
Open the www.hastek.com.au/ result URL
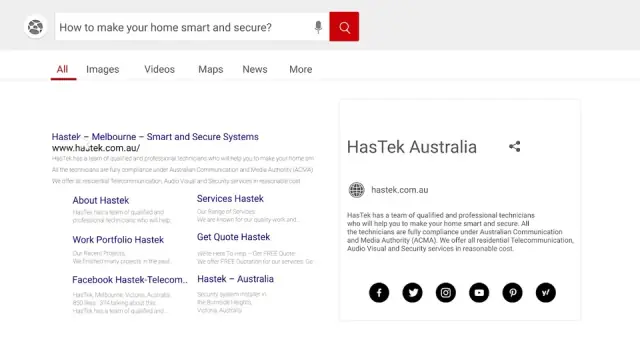coord(96,148)
